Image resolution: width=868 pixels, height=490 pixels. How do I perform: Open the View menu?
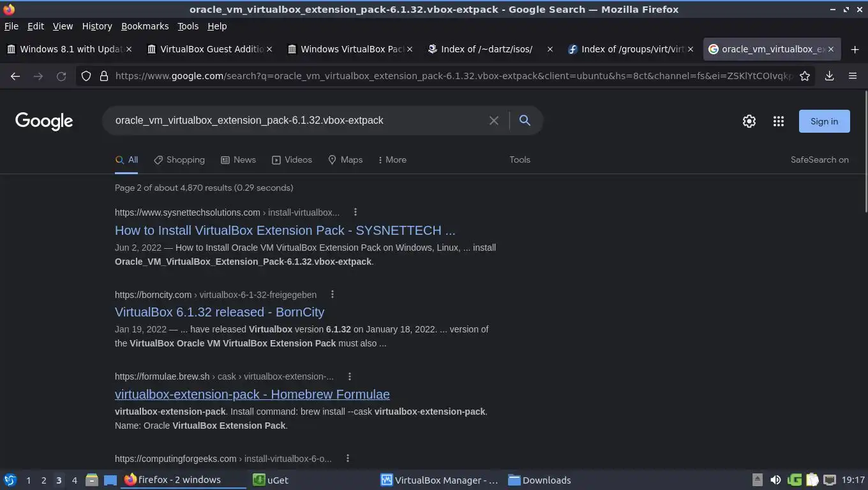(63, 26)
